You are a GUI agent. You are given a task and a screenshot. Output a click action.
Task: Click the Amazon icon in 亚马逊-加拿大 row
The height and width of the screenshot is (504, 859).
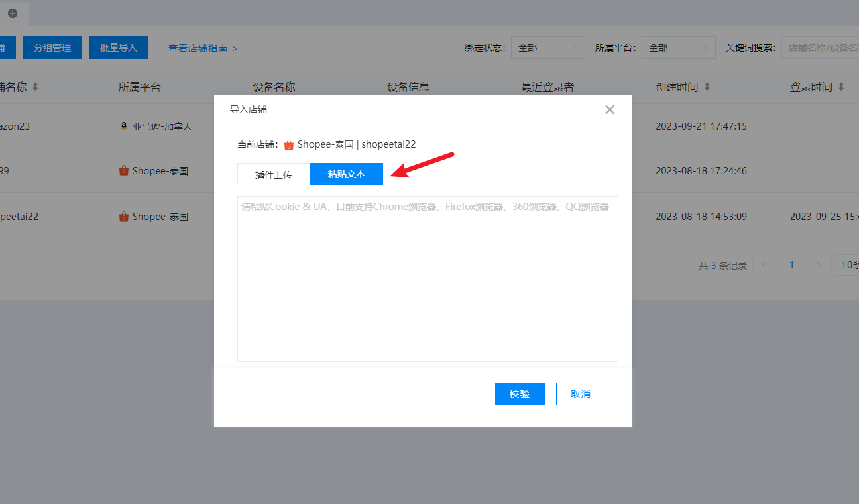[x=124, y=126]
